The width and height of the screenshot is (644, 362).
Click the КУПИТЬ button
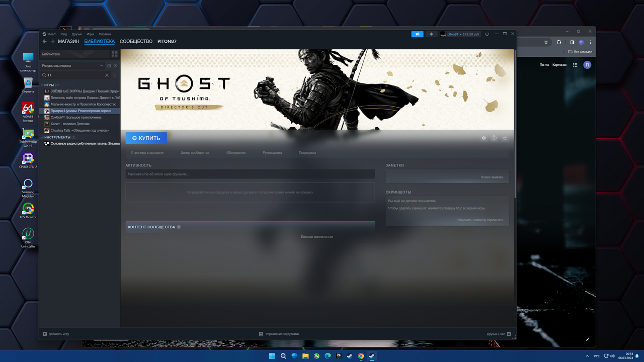click(146, 138)
